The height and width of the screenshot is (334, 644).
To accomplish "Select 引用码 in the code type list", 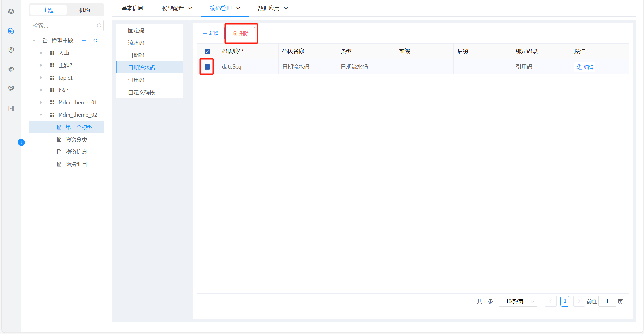I will click(x=136, y=80).
